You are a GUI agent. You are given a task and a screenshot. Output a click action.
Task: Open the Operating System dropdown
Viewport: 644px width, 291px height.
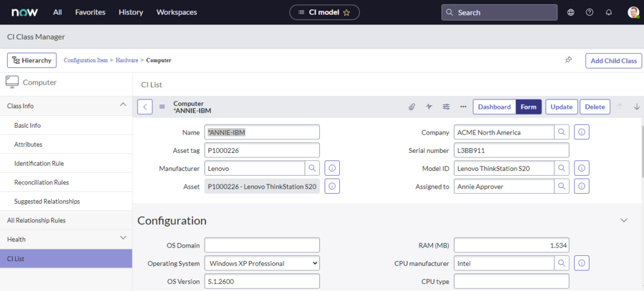(262, 263)
